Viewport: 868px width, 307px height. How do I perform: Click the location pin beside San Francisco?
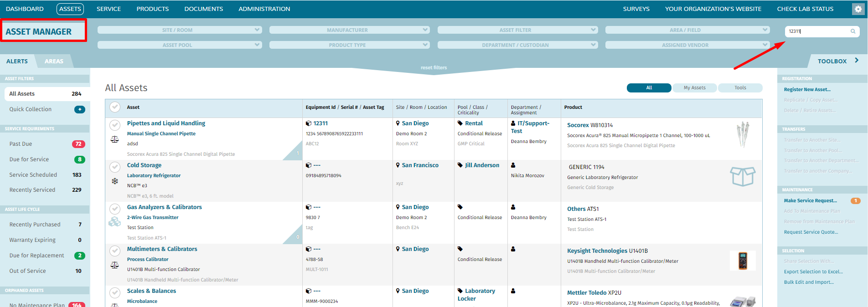coord(398,165)
